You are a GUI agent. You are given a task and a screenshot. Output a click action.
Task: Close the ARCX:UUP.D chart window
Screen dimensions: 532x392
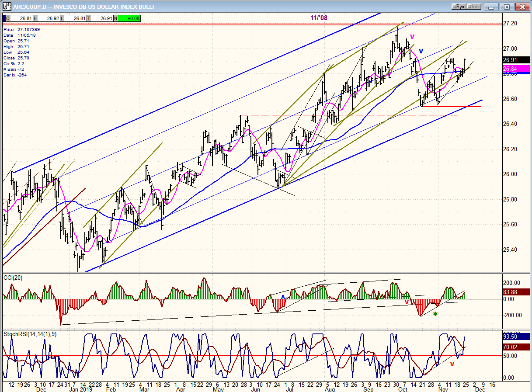(x=522, y=7)
